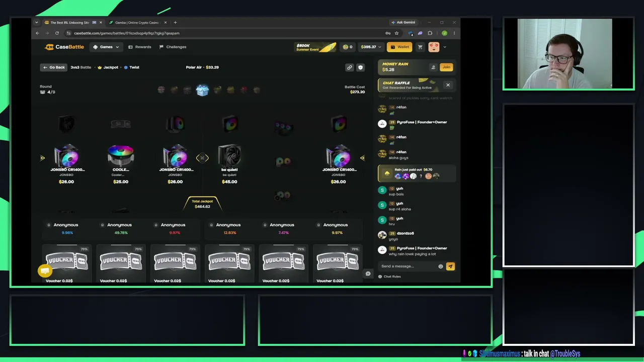Click the coin balance showing 0

[348, 47]
